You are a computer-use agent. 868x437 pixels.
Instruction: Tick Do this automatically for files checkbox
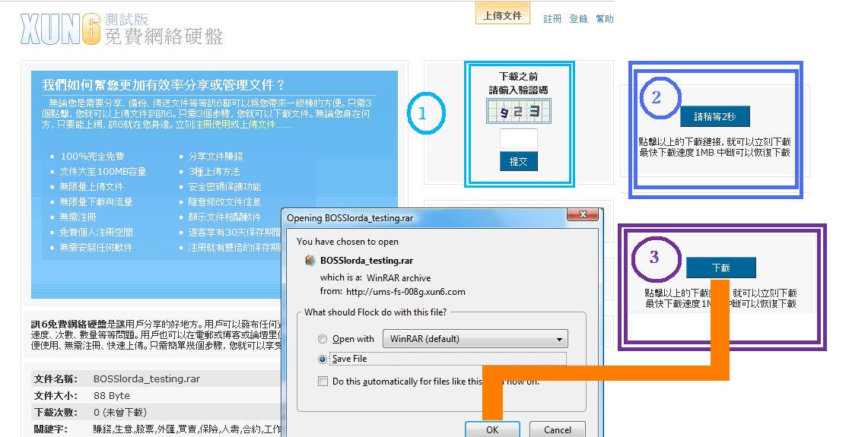tap(323, 381)
